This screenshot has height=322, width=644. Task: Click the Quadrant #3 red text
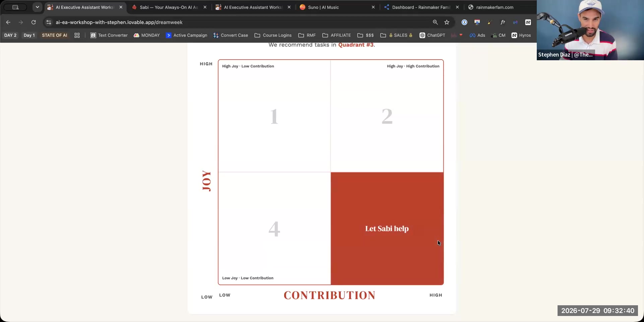(356, 45)
